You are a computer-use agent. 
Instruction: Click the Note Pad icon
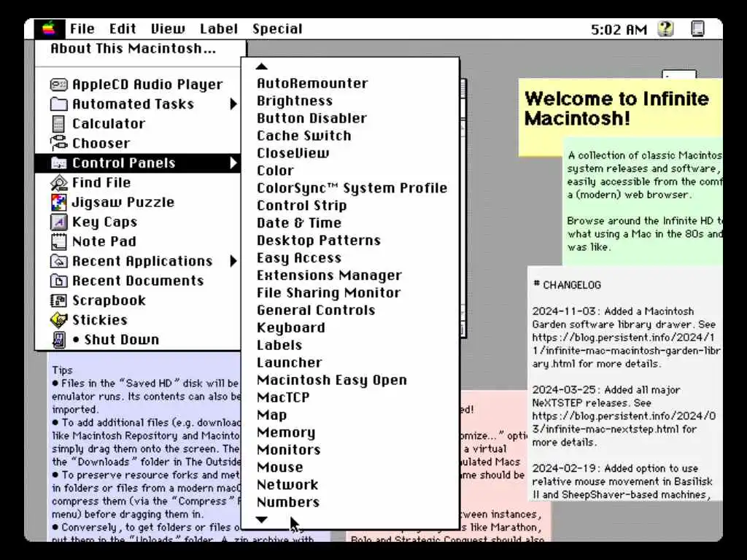(x=58, y=241)
